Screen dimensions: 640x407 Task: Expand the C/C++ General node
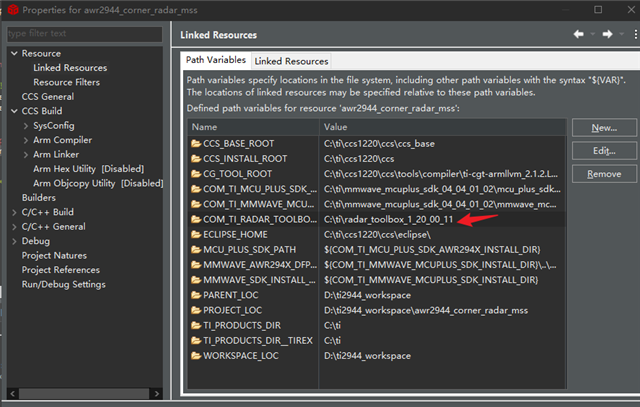click(13, 227)
